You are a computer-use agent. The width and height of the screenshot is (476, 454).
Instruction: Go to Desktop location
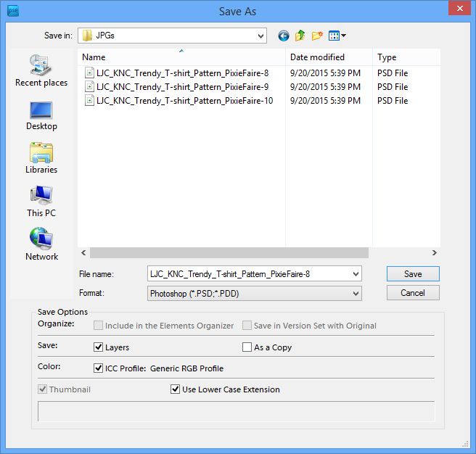click(x=41, y=115)
